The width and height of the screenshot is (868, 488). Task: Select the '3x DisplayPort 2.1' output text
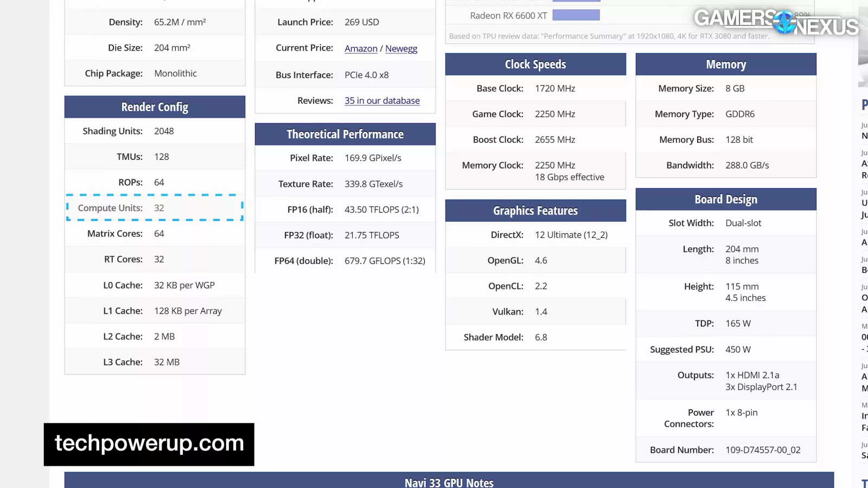[762, 387]
